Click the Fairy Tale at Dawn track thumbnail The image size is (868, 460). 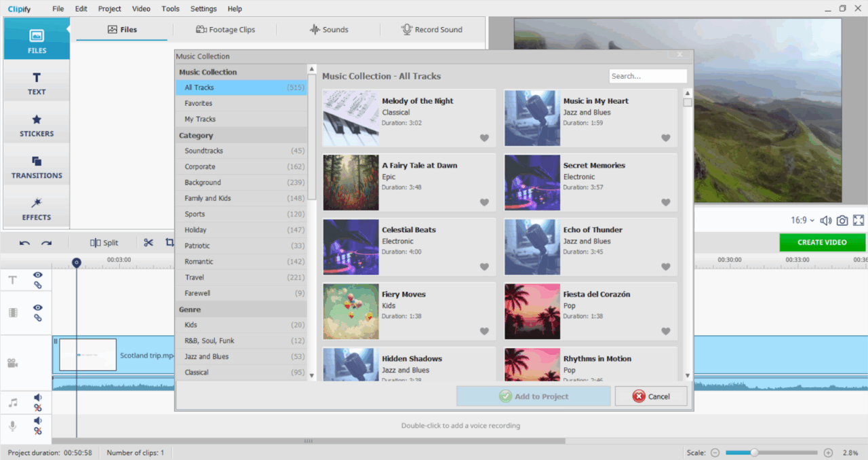(x=351, y=183)
